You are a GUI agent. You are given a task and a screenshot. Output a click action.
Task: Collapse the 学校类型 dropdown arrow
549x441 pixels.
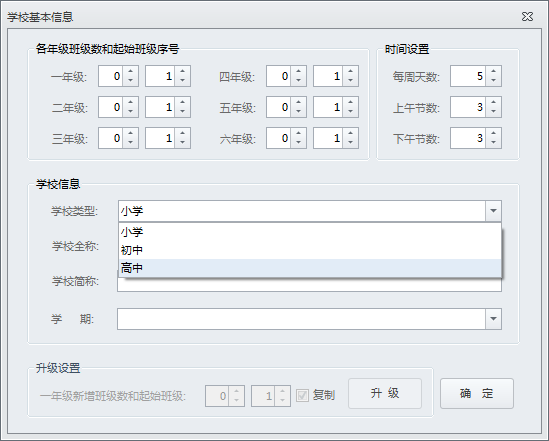pos(493,211)
